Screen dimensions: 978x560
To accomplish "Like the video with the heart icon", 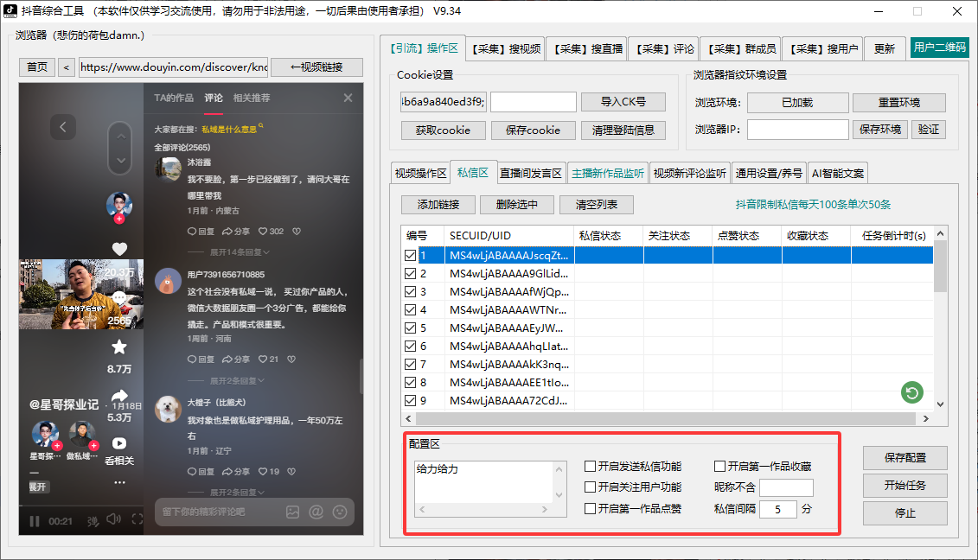I will tap(119, 249).
